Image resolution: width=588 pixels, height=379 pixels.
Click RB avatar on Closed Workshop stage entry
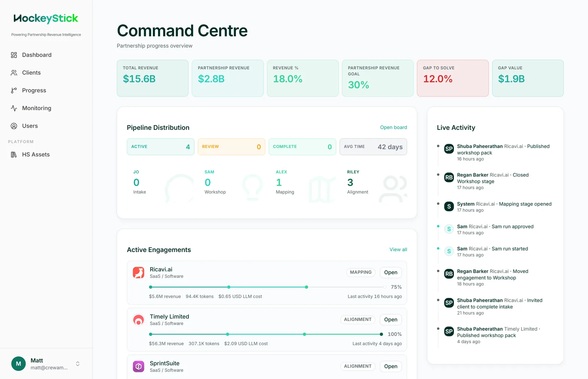click(449, 177)
